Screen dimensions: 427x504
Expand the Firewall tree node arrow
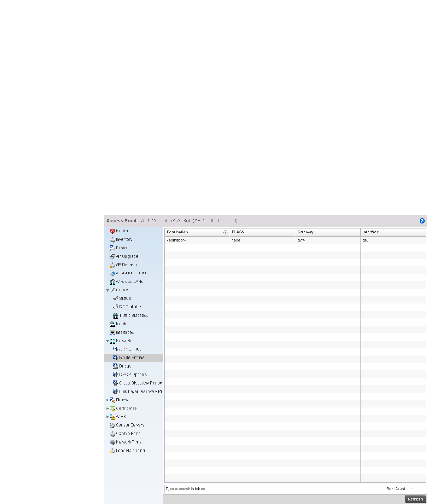(x=108, y=400)
